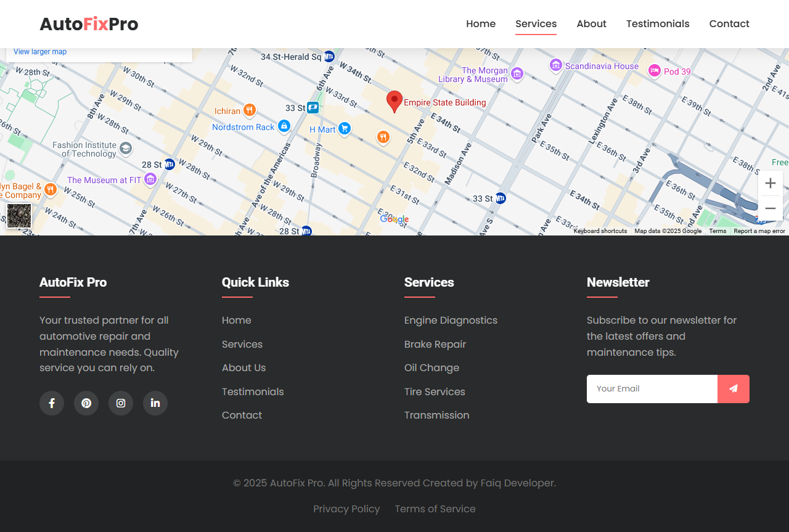Open the View larger map link
The width and height of the screenshot is (789, 532).
pos(40,52)
